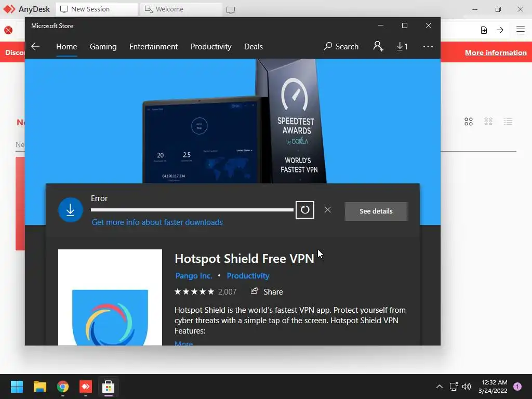The image size is (532, 399).
Task: Click the red AnyDesk disconnect icon
Action: pyautogui.click(x=8, y=30)
